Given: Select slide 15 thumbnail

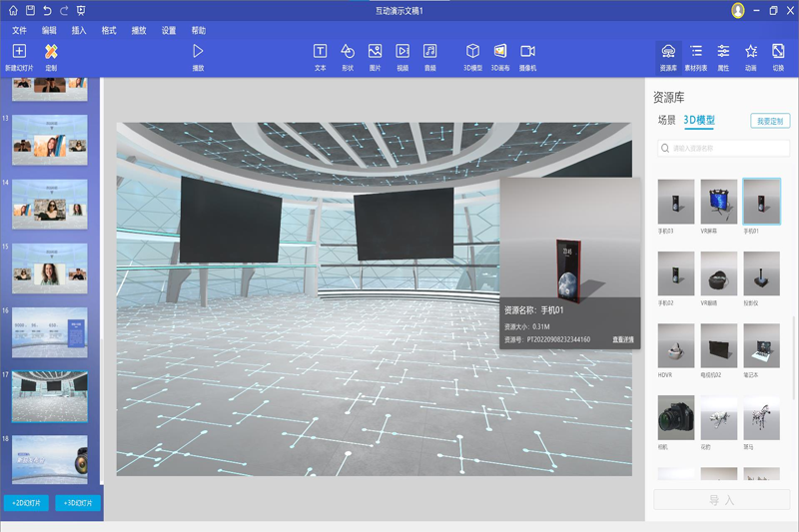Looking at the screenshot, I should click(49, 267).
